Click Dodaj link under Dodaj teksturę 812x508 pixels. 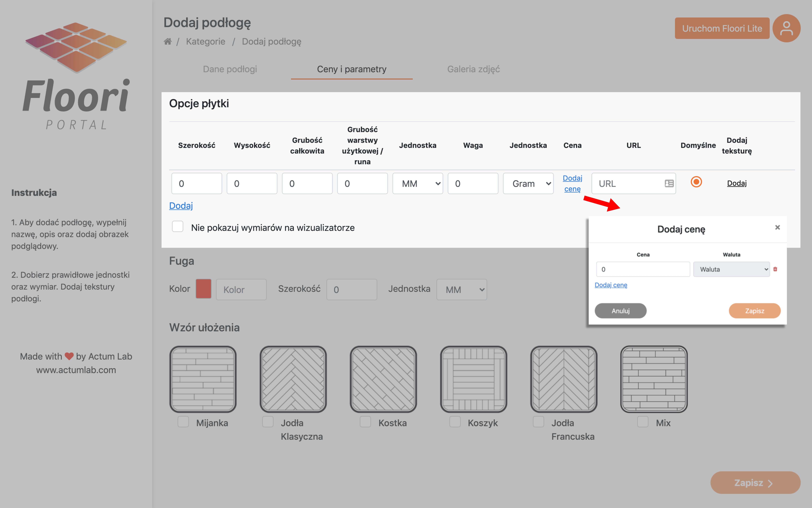(x=737, y=183)
